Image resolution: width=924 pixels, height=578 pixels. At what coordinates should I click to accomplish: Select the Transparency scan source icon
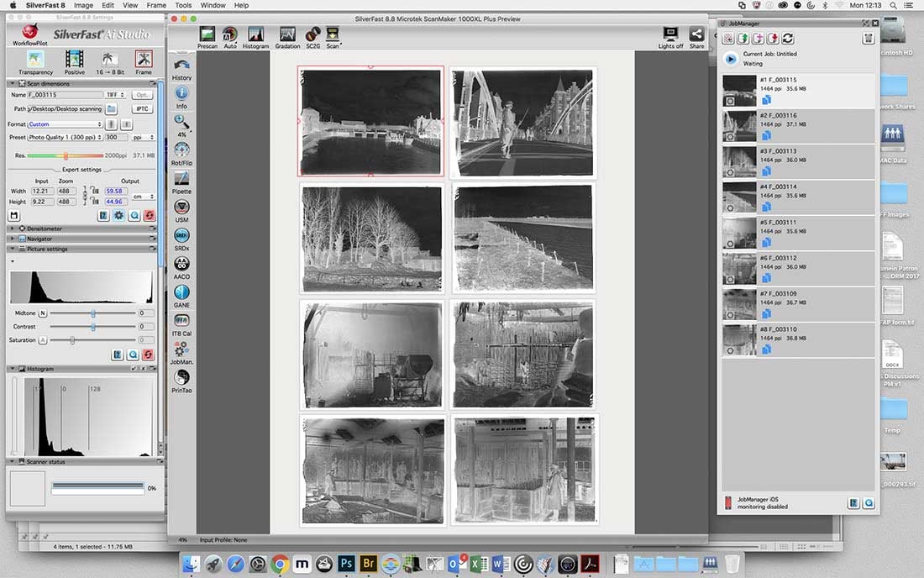35,62
